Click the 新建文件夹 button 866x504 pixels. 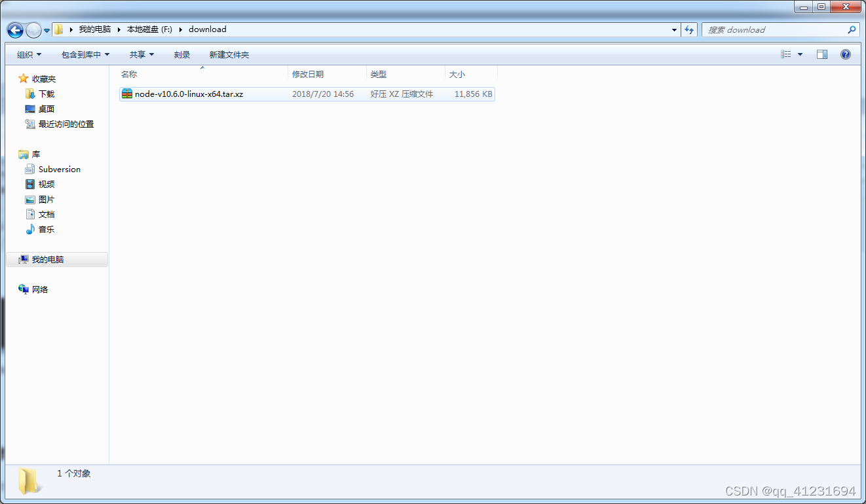[x=229, y=54]
